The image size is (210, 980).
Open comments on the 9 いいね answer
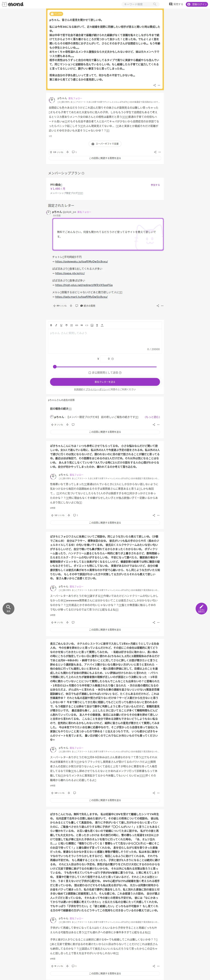74,966
